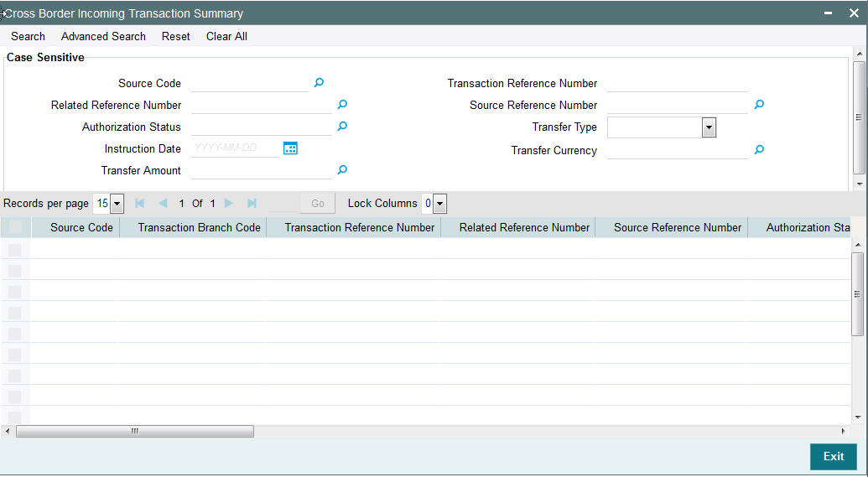Sort by Transaction Reference Number column header
This screenshot has height=477, width=868.
point(360,227)
